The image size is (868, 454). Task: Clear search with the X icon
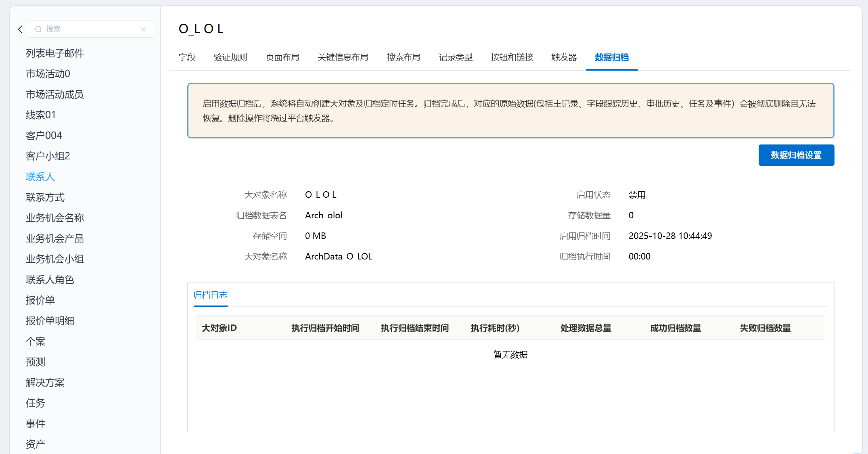[143, 29]
